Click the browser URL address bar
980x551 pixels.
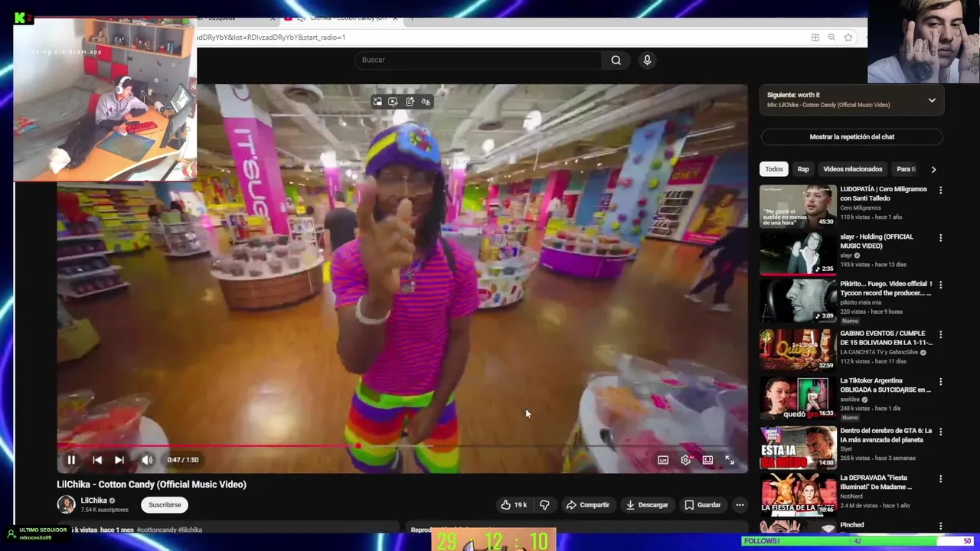[x=498, y=37]
